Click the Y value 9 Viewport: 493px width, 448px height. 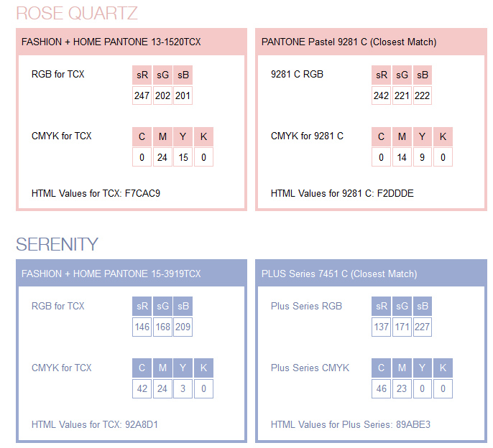[x=423, y=157]
